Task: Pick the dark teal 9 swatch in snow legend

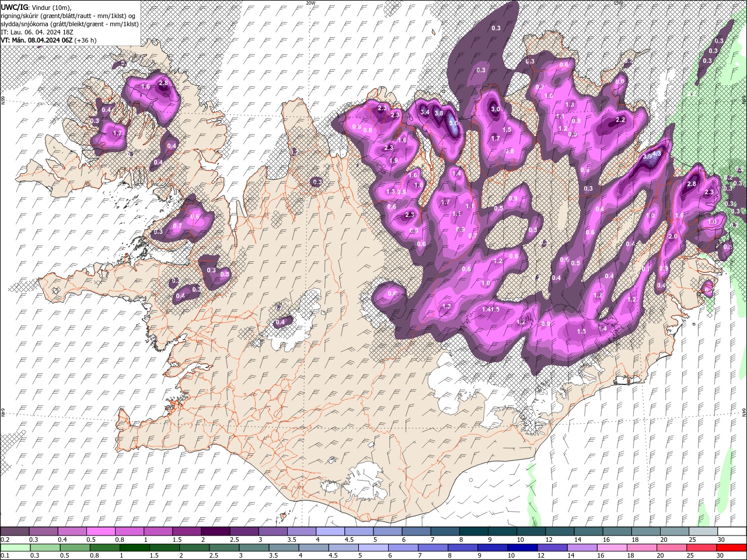Action: point(502,531)
